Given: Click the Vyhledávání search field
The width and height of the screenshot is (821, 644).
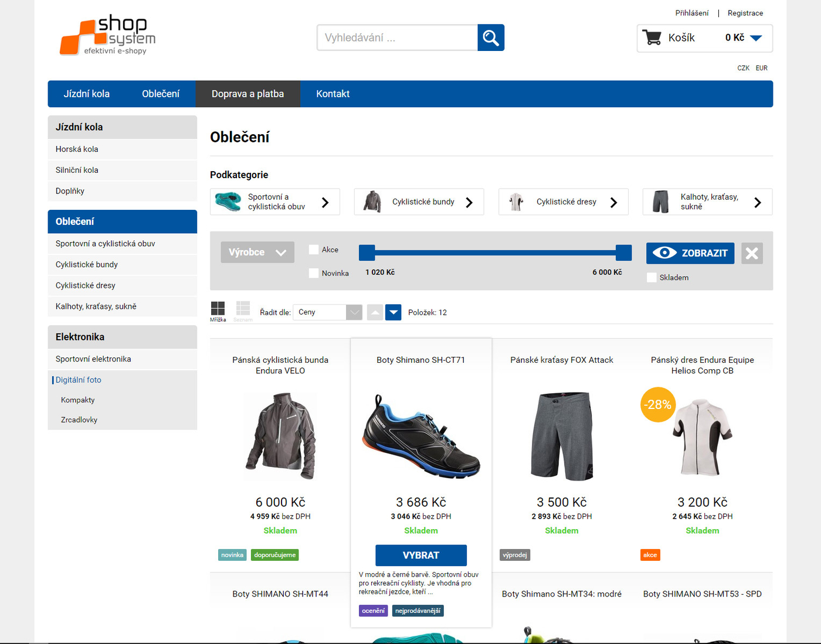Looking at the screenshot, I should (398, 38).
